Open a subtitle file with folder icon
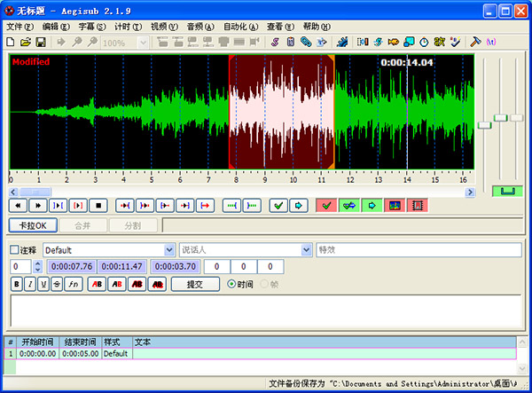The image size is (532, 393). tap(26, 43)
